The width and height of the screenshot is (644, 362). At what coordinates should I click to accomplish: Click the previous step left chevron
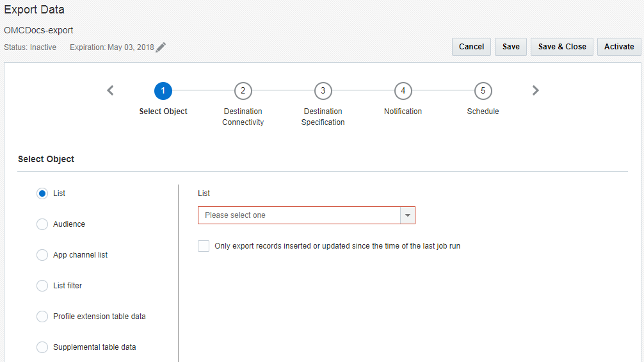click(x=110, y=90)
